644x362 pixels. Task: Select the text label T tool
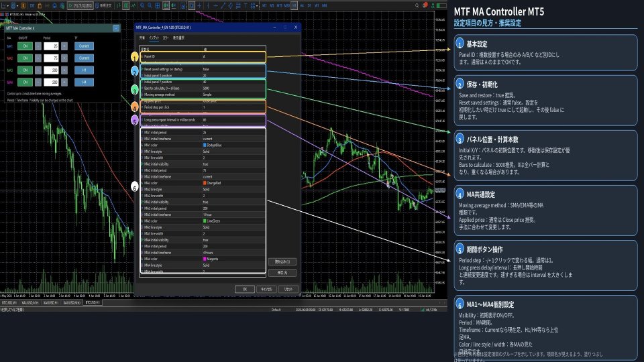click(246, 6)
